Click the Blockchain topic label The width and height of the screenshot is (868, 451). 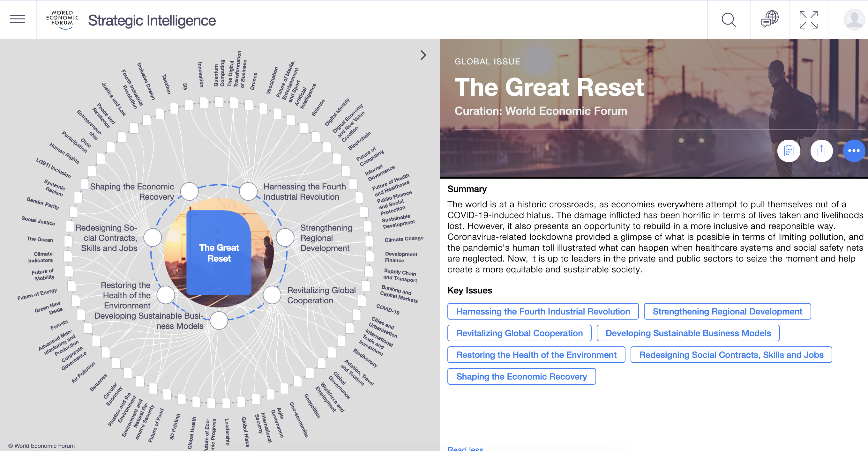[x=359, y=140]
